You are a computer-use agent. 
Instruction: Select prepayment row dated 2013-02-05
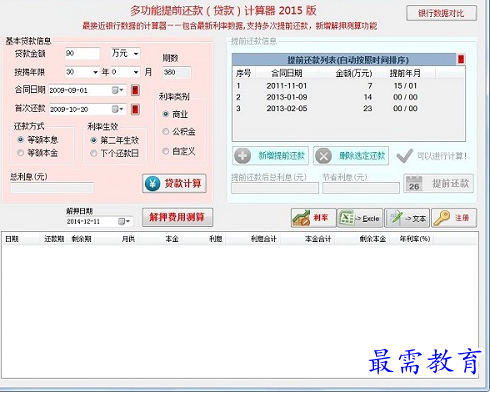tap(348, 108)
